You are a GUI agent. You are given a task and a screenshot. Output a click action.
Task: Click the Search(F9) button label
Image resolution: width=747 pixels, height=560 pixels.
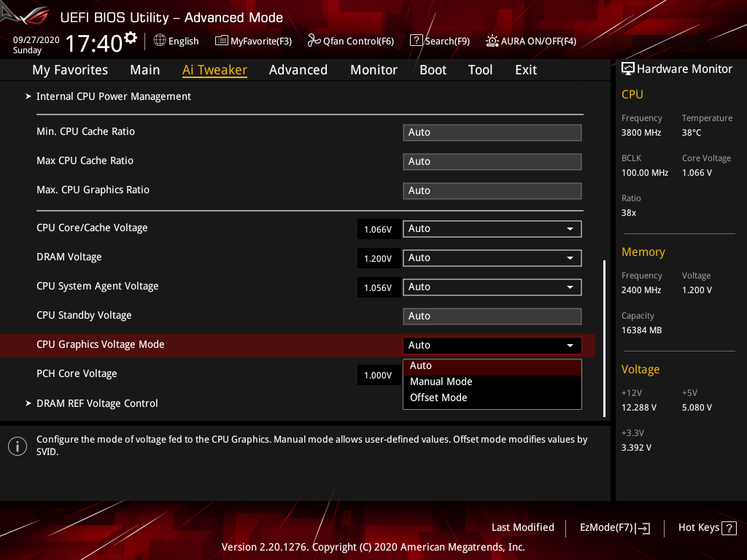click(x=447, y=41)
